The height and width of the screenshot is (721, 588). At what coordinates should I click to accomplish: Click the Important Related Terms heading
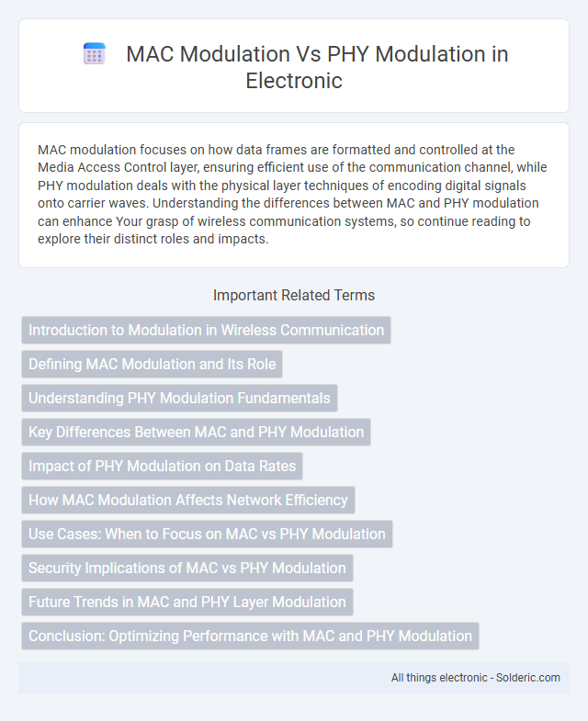(x=294, y=295)
